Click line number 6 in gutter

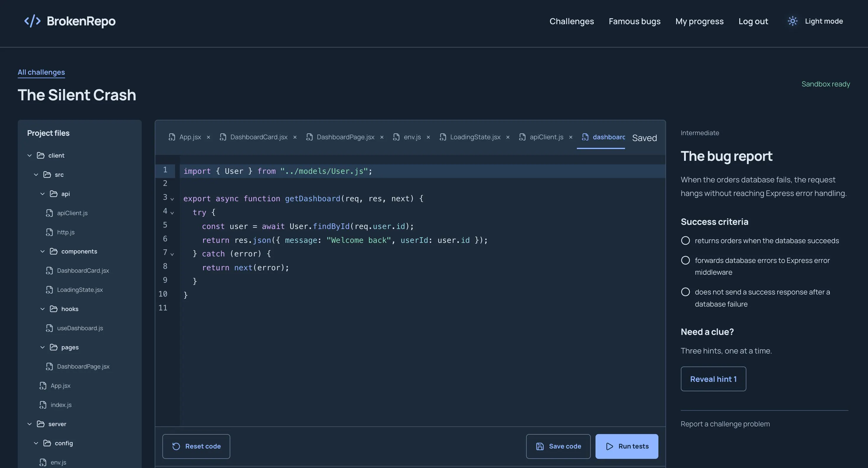pos(165,239)
